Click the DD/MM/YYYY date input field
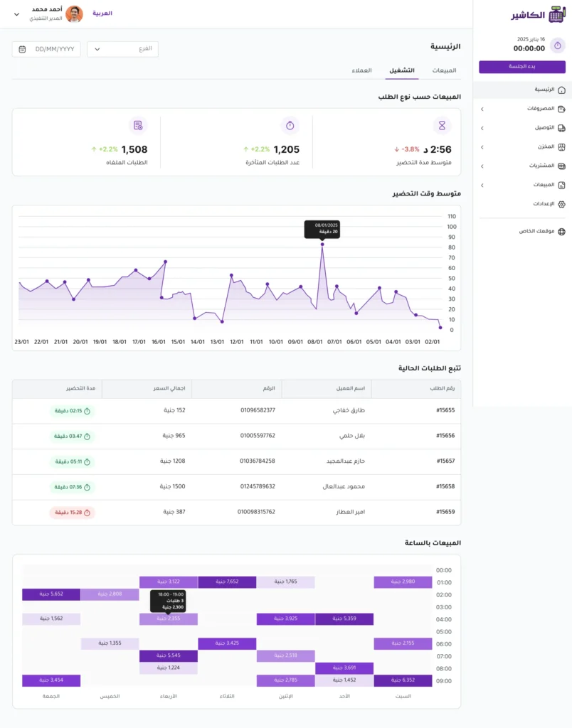 (54, 49)
